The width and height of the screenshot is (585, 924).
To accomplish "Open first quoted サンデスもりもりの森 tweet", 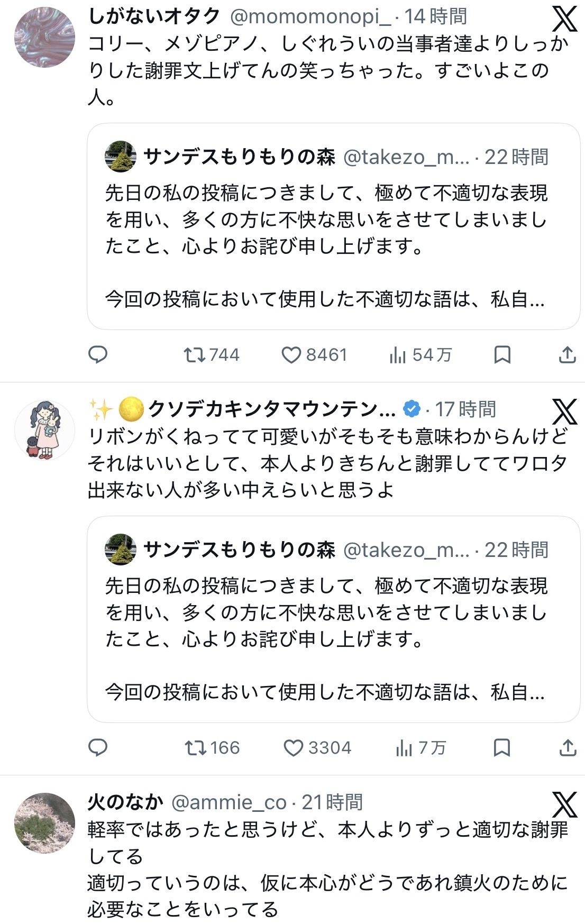I will point(334,226).
